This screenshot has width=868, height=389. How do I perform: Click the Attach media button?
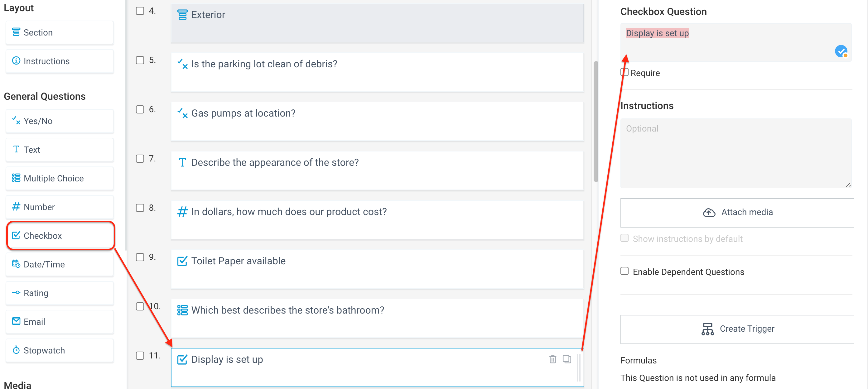click(x=737, y=213)
